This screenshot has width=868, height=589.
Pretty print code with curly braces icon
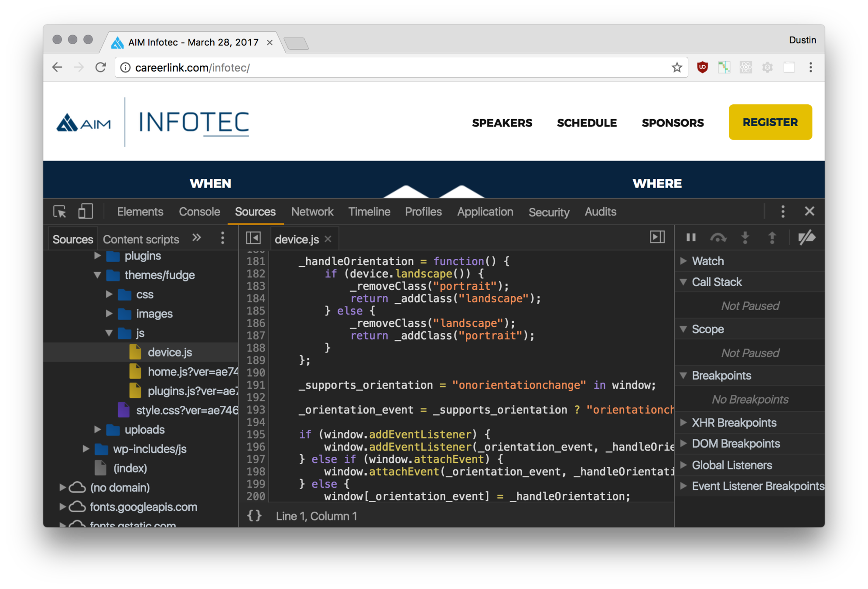pyautogui.click(x=254, y=516)
